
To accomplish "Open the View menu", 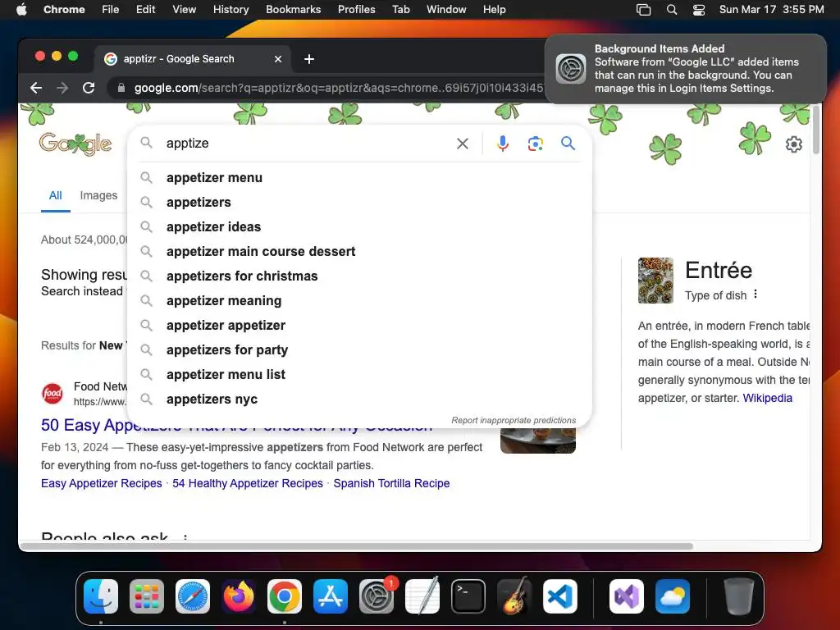I will click(184, 9).
